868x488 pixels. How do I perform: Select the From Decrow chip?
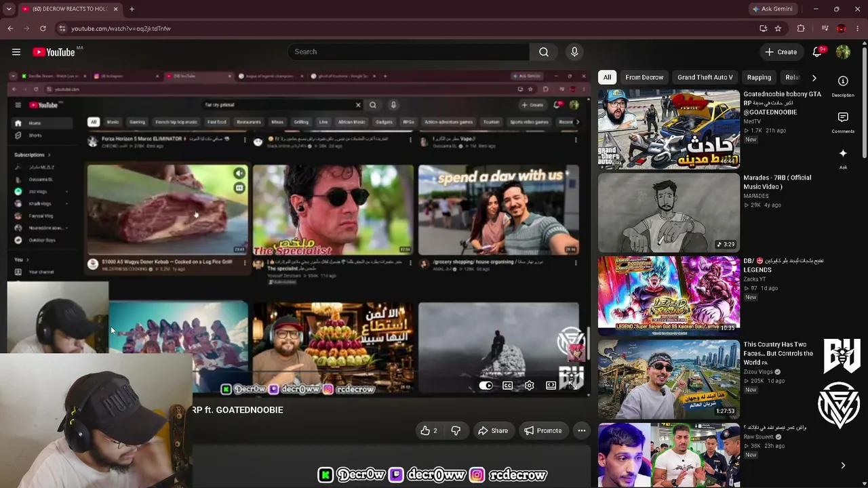click(x=644, y=77)
